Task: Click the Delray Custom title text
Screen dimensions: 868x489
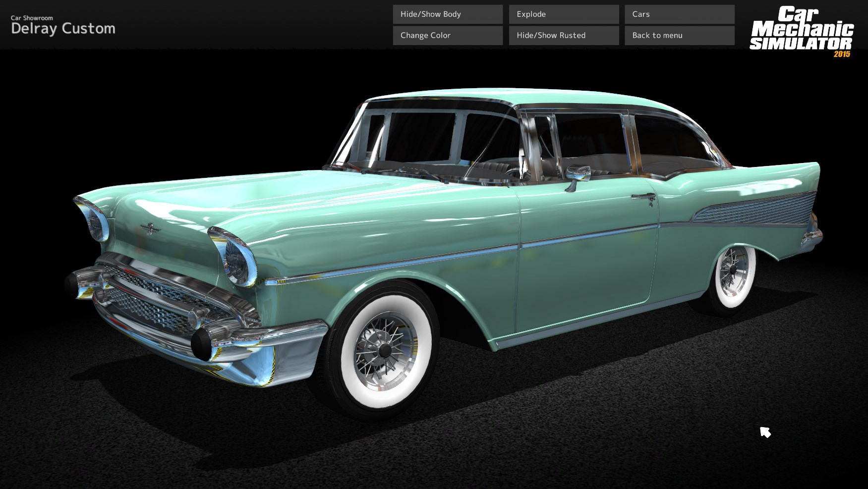Action: (63, 29)
